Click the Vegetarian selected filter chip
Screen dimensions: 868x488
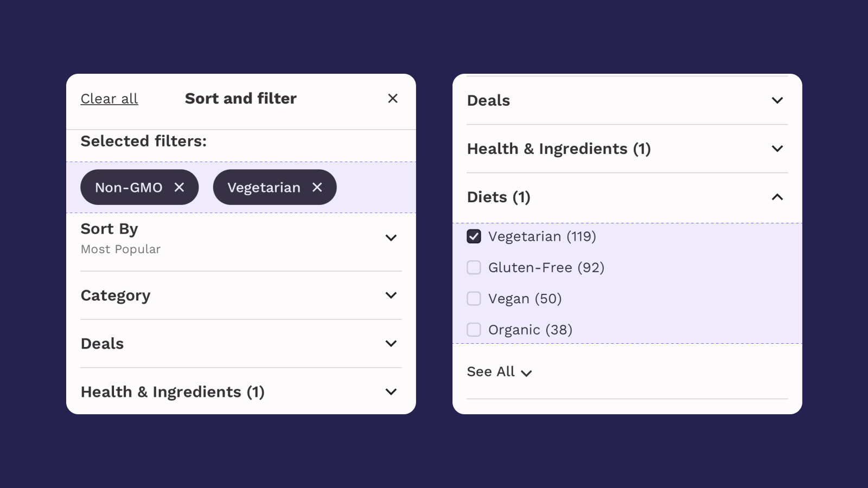tap(264, 188)
